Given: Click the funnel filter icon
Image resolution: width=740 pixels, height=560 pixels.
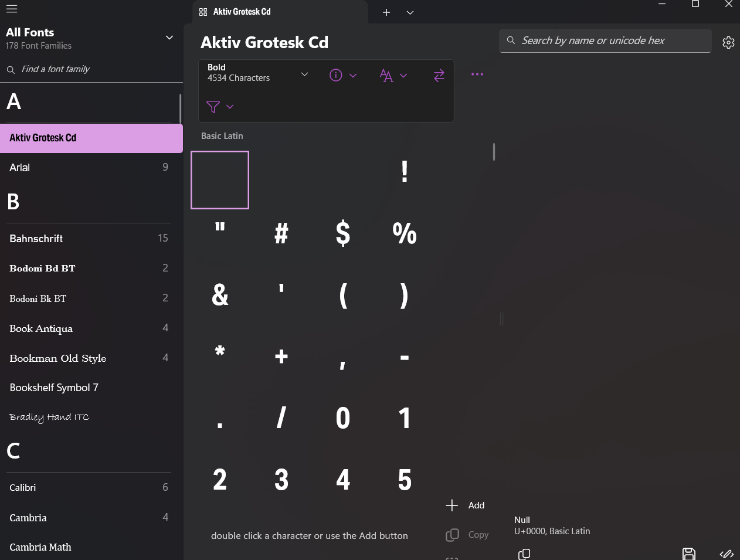Looking at the screenshot, I should [x=213, y=107].
